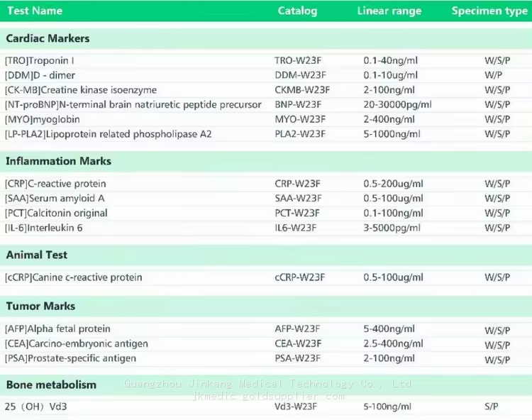The image size is (532, 420).
Task: Click the Test Name column header
Action: tap(35, 11)
